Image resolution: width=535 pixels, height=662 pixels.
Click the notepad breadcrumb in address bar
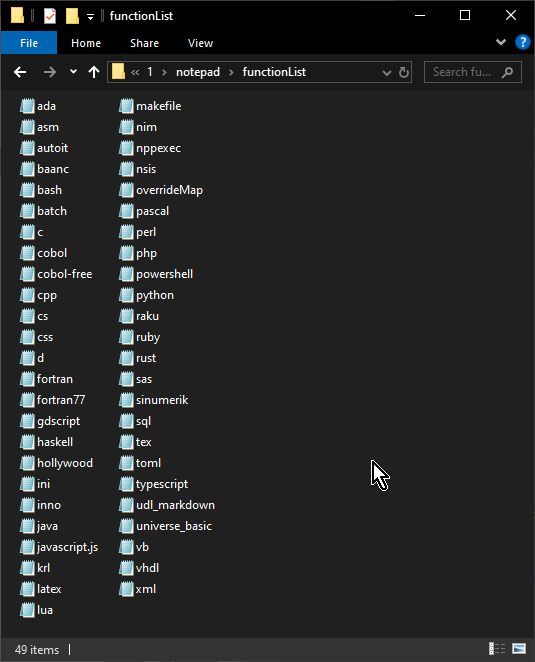(x=198, y=72)
